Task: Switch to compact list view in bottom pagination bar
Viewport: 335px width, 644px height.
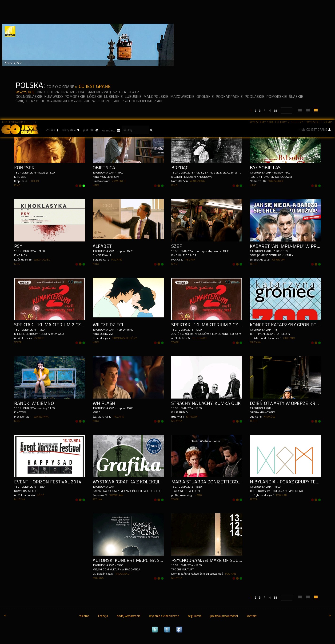Action: click(300, 597)
